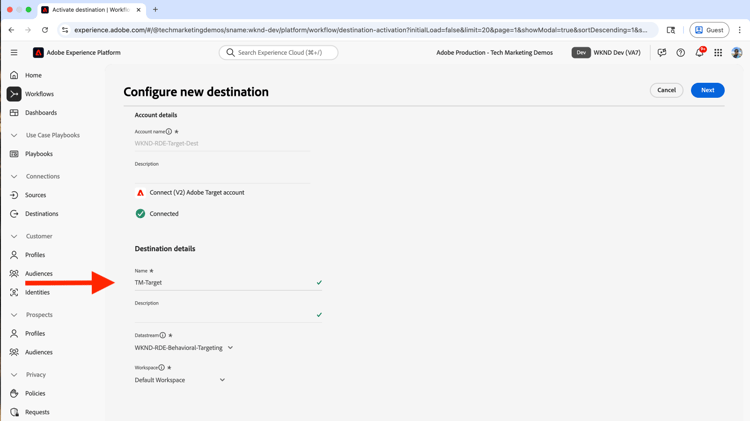
Task: Open Requests under Privacy
Action: click(x=37, y=411)
